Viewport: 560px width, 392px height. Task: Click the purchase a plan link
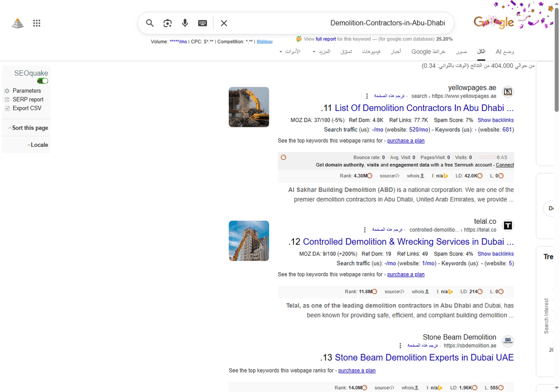pos(406,140)
